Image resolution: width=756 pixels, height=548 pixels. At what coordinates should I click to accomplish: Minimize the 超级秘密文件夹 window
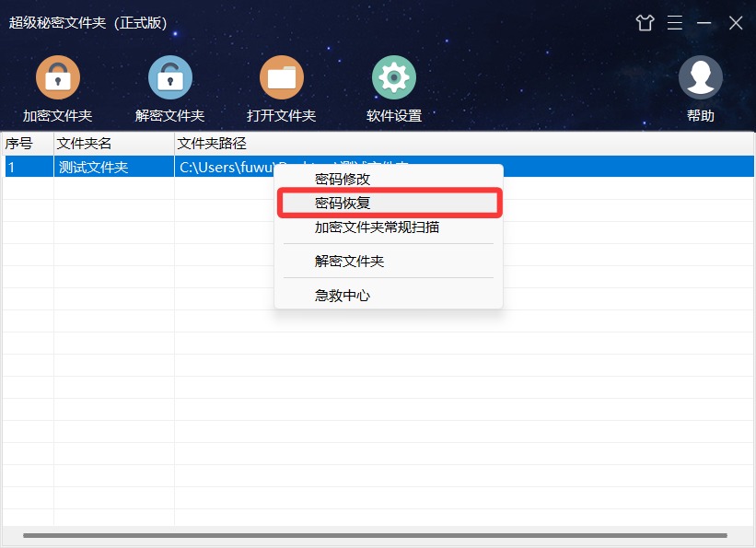(x=704, y=23)
